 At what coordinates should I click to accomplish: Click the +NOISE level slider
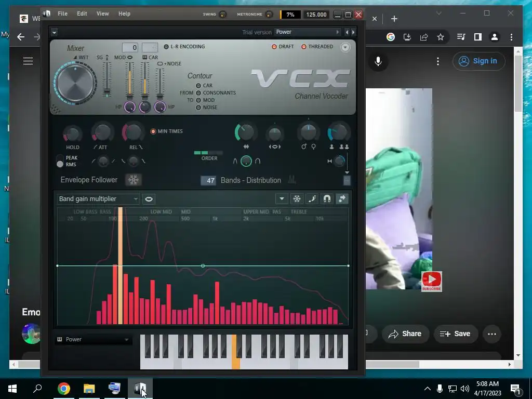[x=160, y=84]
